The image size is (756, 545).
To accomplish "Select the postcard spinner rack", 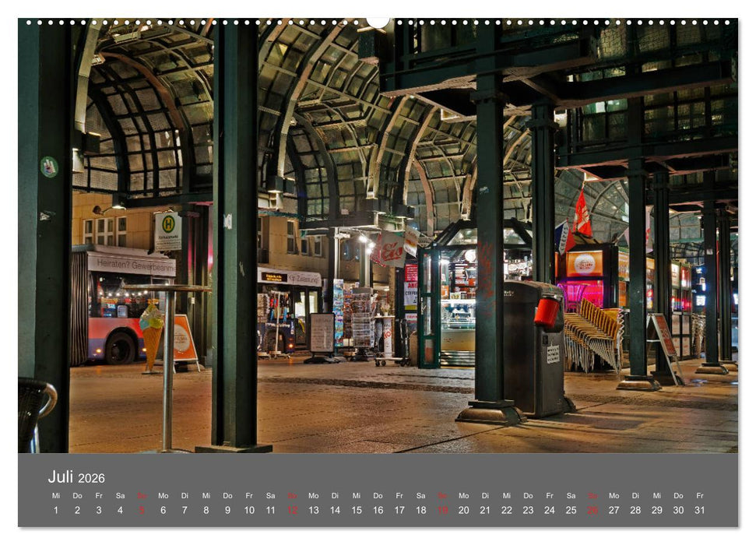I will click(x=361, y=319).
